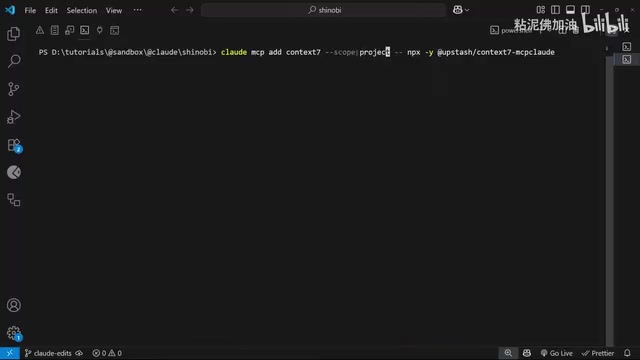Open the connected-squares view icon in activity bar
Viewport: 640px width, 360px height.
tap(13, 200)
